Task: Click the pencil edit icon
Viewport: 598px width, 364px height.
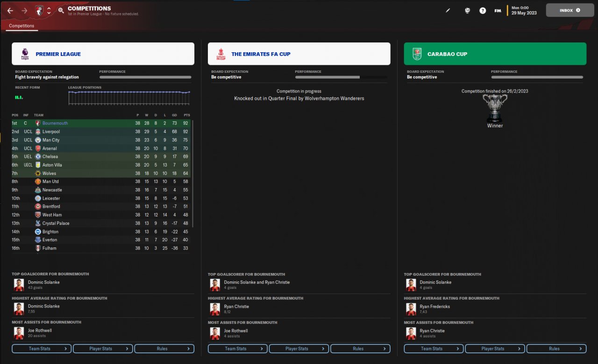Action: coord(448,10)
